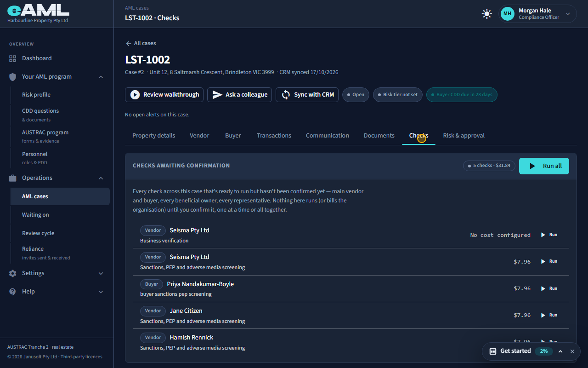Run the Jane Citizen screening check
Screen dimensions: 588x368
549,315
